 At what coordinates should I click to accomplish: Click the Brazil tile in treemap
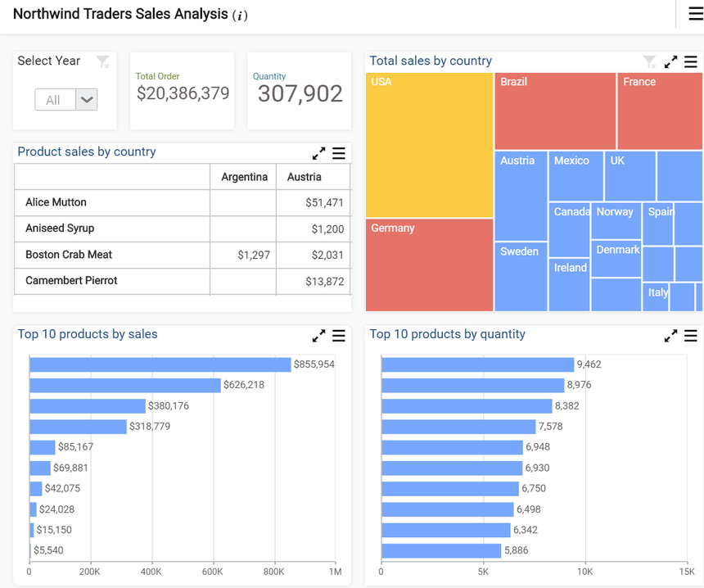(554, 111)
